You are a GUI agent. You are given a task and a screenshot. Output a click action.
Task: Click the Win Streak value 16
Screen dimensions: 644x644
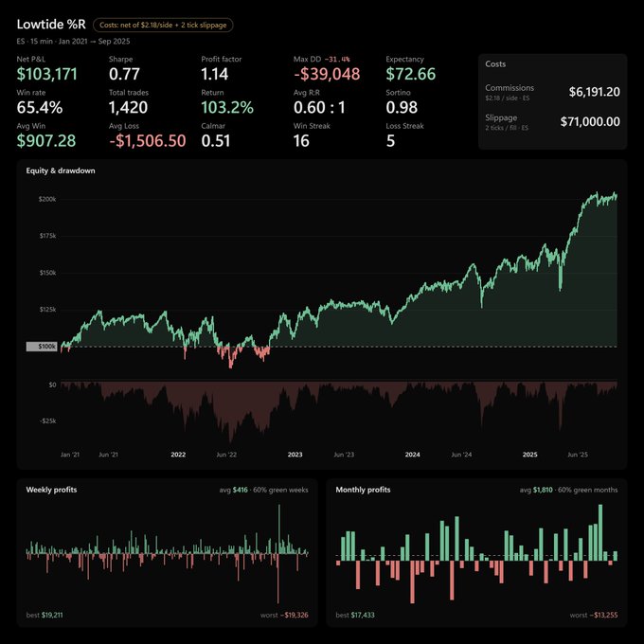(x=301, y=141)
